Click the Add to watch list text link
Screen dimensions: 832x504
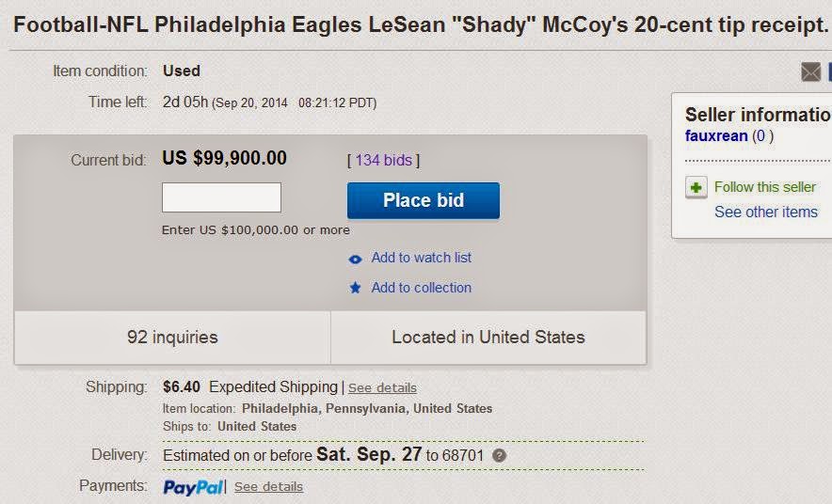point(421,258)
